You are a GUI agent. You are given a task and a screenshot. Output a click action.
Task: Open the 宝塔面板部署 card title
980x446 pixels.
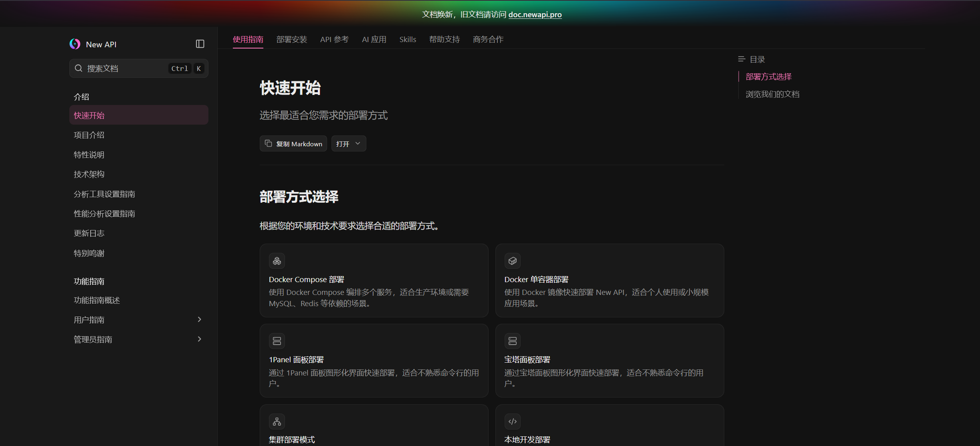click(527, 359)
